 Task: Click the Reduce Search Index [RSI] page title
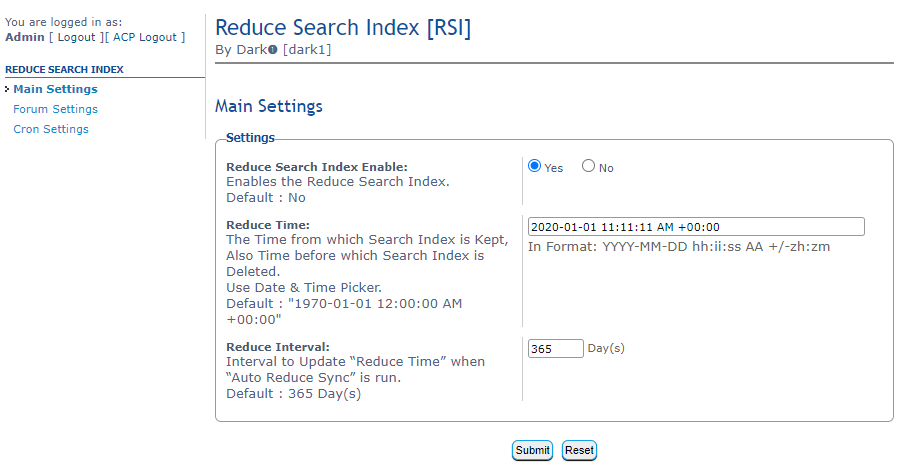coord(343,28)
